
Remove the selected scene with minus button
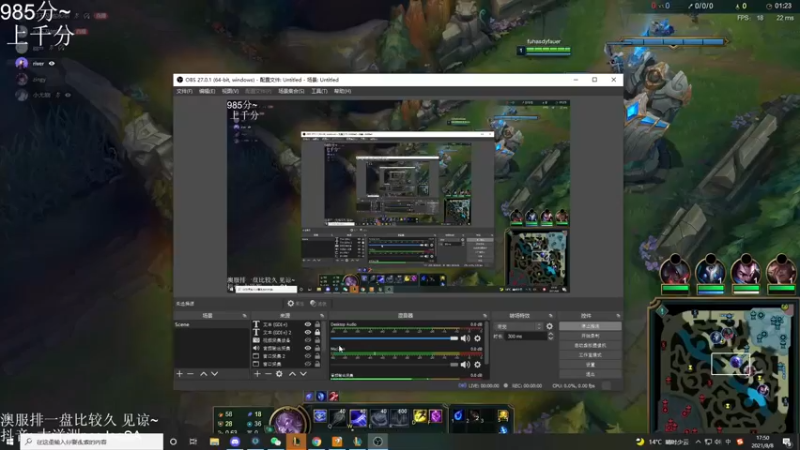[190, 374]
